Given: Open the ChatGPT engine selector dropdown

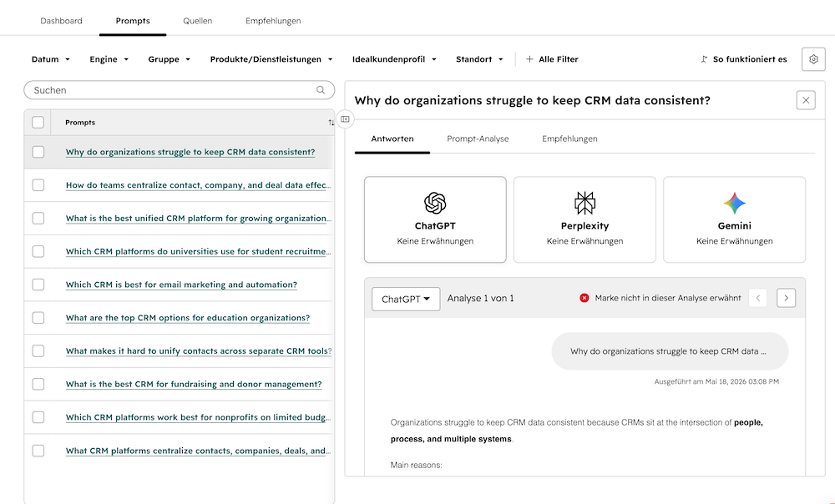Looking at the screenshot, I should coord(406,299).
